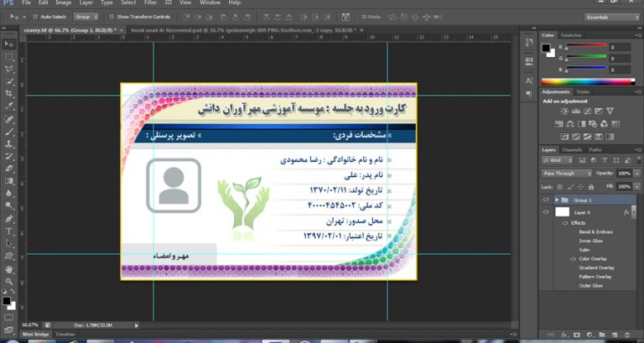
Task: Add a Curves adjustment
Action: 587,112
